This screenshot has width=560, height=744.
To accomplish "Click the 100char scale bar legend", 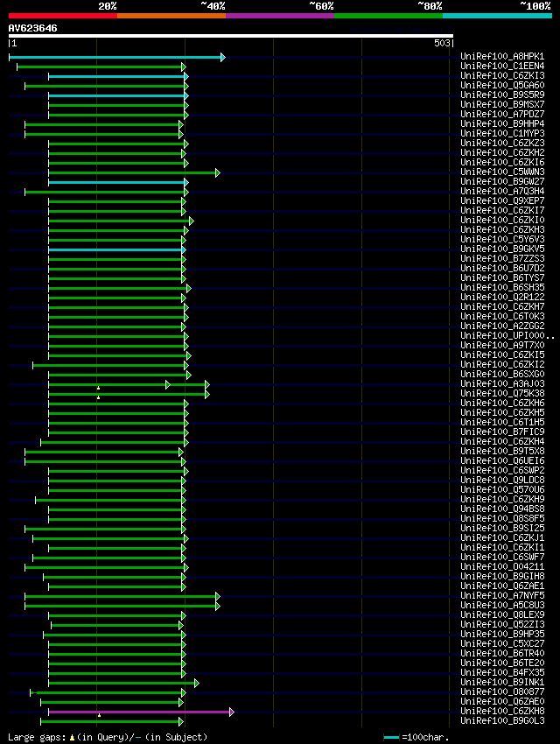I will [x=416, y=737].
